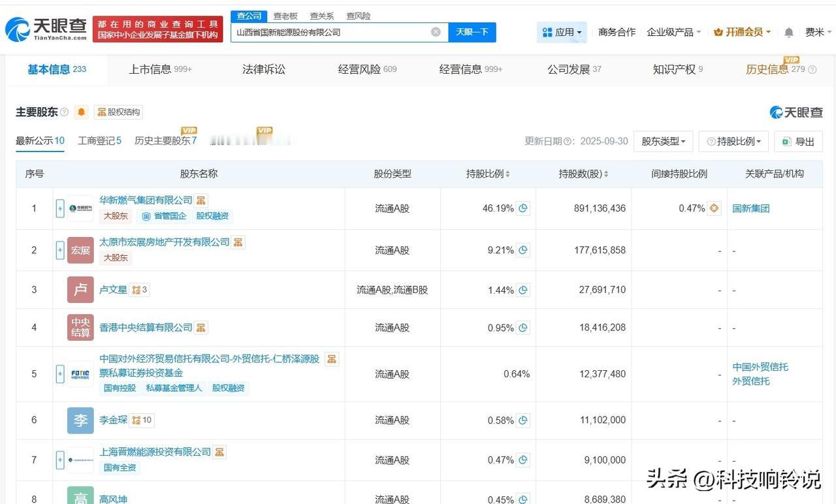This screenshot has width=836, height=504.
Task: Click the help icon beside 更新日期
Action: 568,141
